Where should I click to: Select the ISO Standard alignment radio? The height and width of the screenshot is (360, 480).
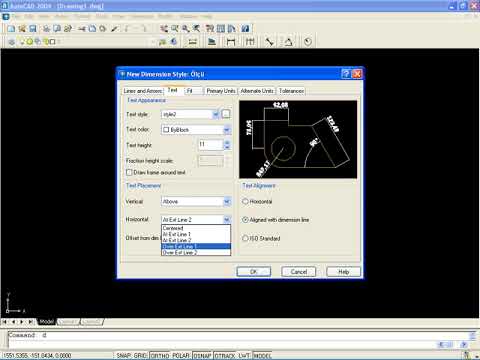pos(245,238)
